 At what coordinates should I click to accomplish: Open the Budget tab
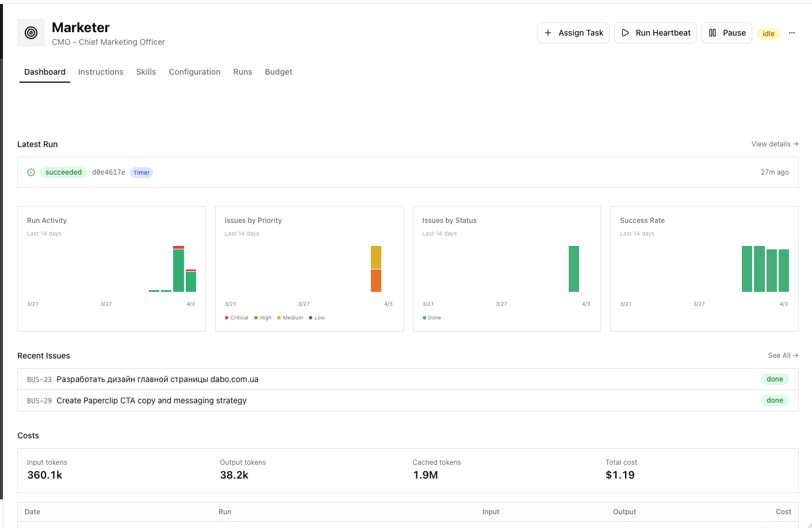[278, 72]
